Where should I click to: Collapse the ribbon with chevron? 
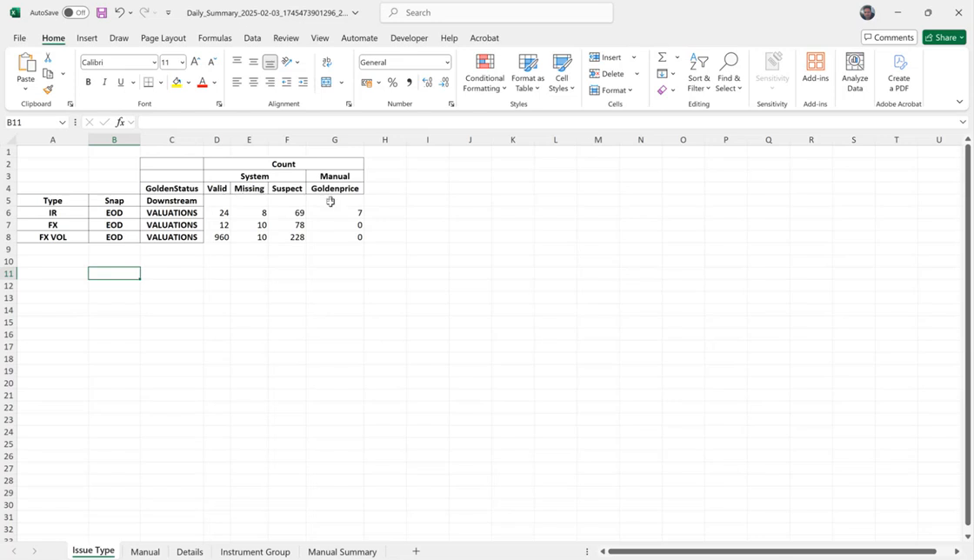pos(959,102)
